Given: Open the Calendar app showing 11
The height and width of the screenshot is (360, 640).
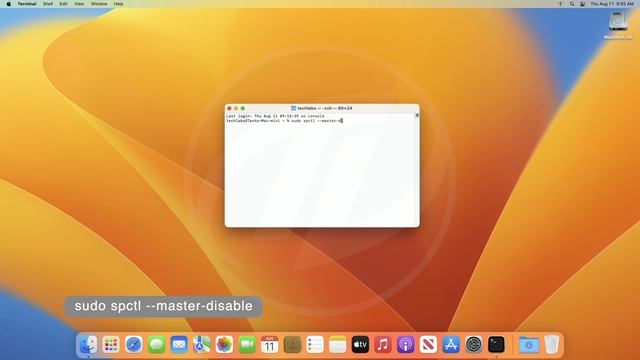Looking at the screenshot, I should (269, 345).
